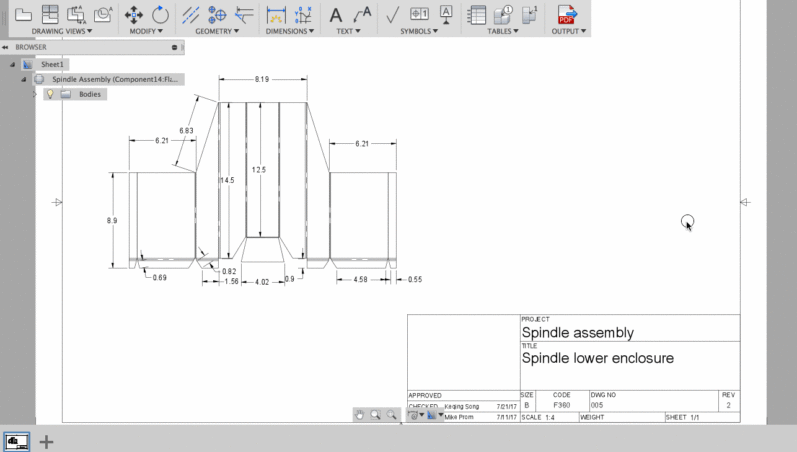Screen dimensions: 797x452
Task: Click the 4.58 dimension text
Action: click(360, 279)
